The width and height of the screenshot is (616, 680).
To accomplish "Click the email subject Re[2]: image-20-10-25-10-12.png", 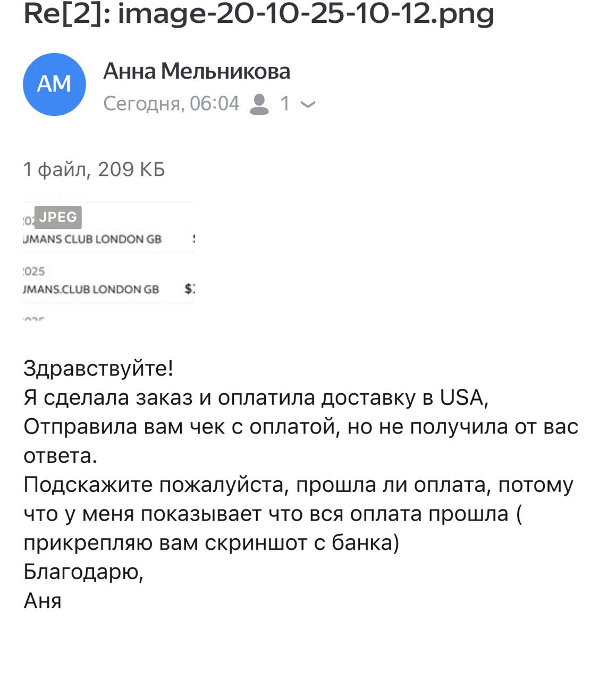I will pyautogui.click(x=259, y=14).
